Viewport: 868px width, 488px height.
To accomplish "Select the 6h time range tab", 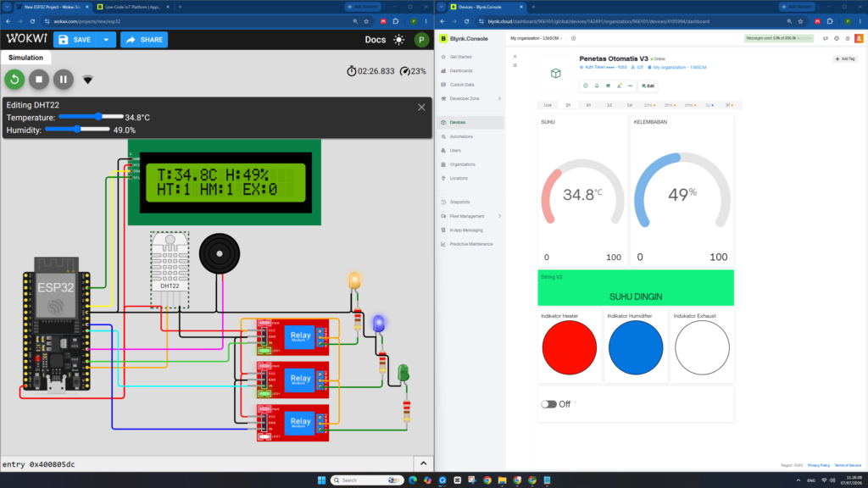I will click(x=588, y=105).
